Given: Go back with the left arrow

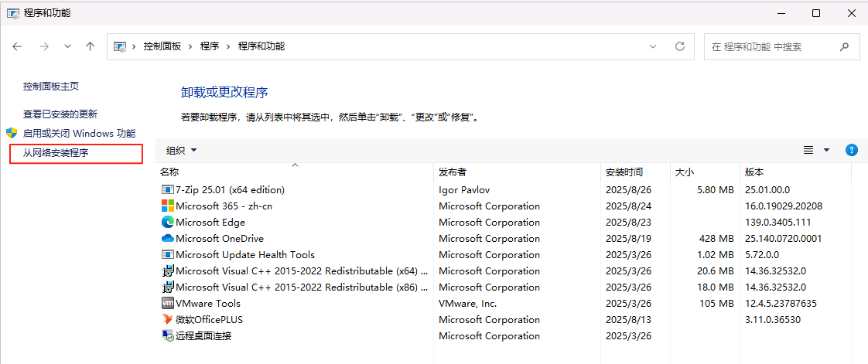Looking at the screenshot, I should 16,46.
